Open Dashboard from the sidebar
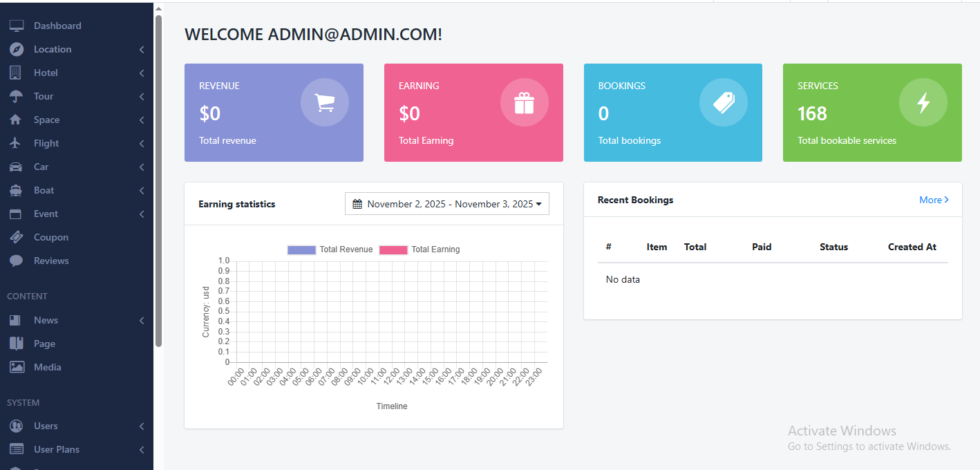This screenshot has height=470, width=980. click(57, 26)
